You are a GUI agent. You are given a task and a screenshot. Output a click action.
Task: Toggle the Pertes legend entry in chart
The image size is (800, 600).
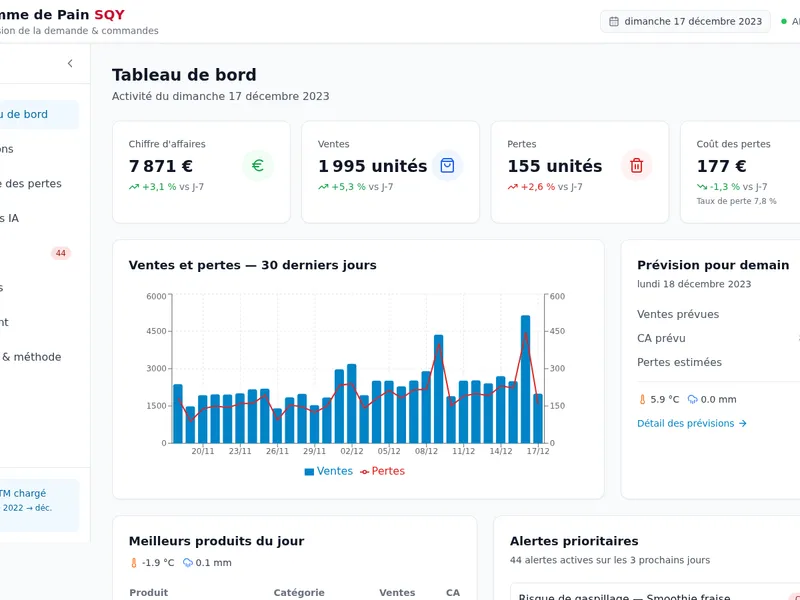tap(382, 471)
